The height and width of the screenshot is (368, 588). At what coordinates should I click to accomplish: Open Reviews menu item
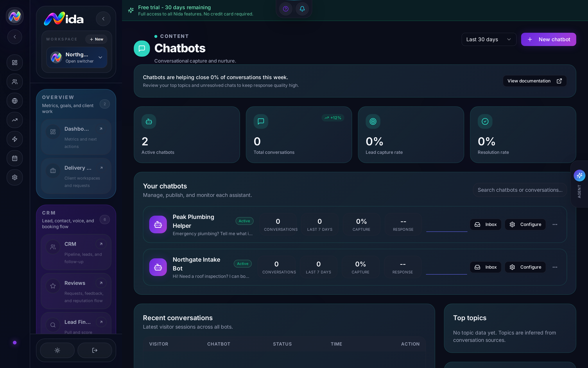coord(76,291)
